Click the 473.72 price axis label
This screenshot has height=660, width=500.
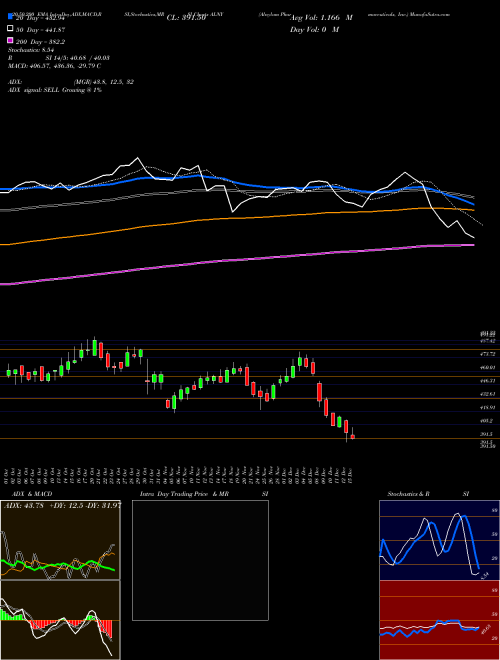488,354
